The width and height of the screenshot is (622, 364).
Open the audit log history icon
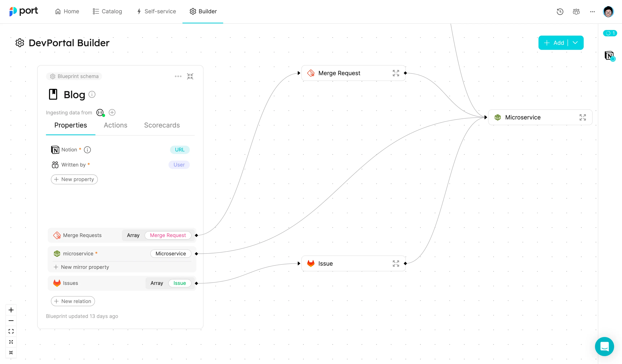tap(560, 12)
